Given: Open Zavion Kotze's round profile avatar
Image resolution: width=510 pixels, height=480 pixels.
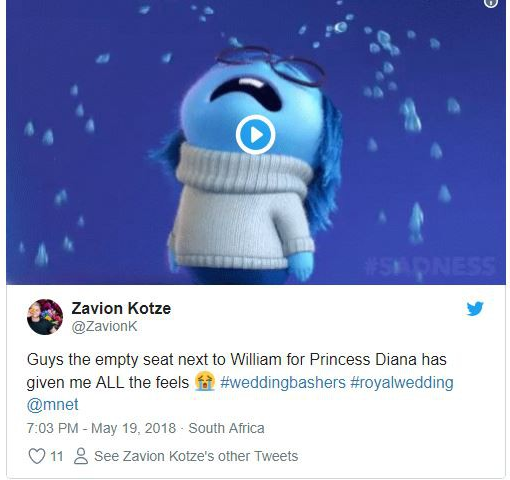Looking at the screenshot, I should (x=45, y=317).
